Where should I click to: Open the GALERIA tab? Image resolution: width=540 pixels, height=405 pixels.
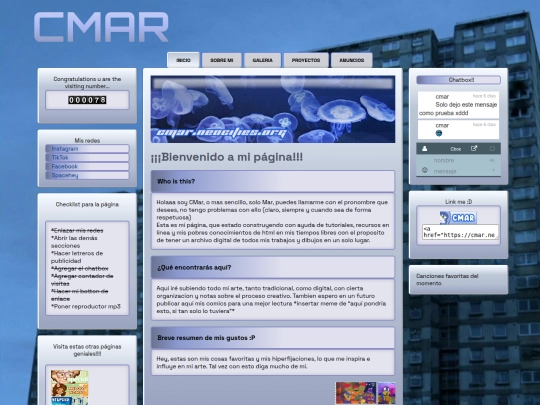(262, 60)
